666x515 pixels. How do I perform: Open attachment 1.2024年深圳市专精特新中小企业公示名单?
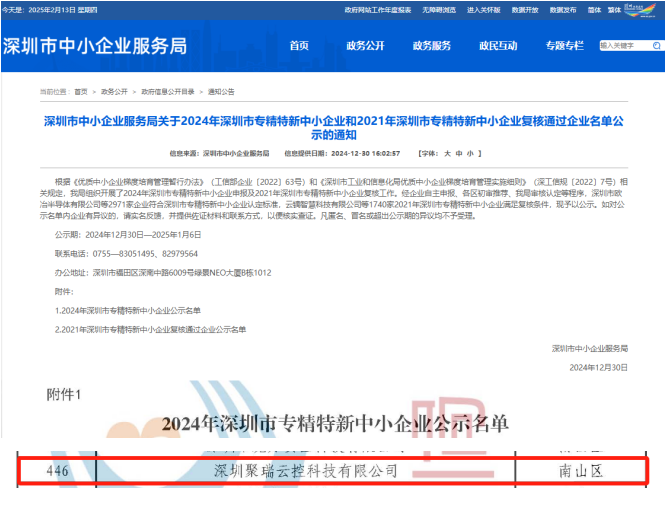pyautogui.click(x=128, y=311)
